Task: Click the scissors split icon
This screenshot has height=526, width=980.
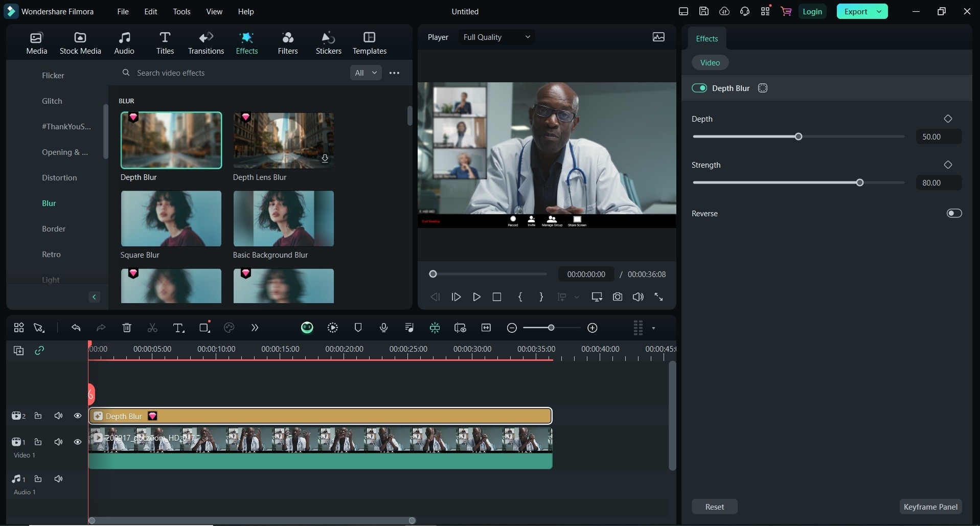Action: click(152, 328)
